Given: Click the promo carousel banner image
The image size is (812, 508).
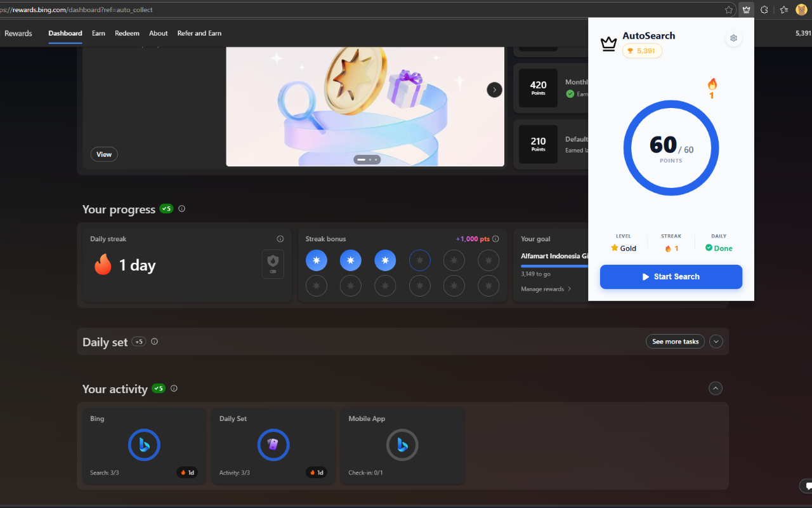Looking at the screenshot, I should click(365, 106).
